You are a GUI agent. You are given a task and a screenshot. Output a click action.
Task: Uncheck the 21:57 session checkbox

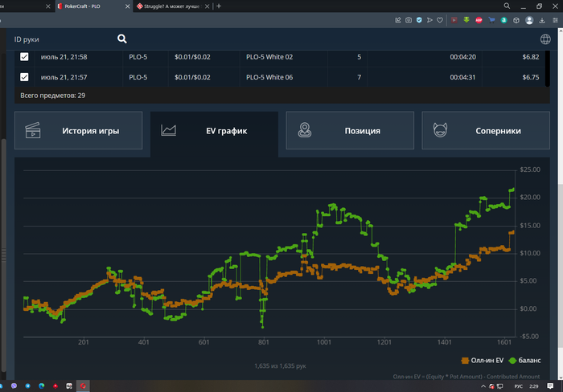coord(24,77)
